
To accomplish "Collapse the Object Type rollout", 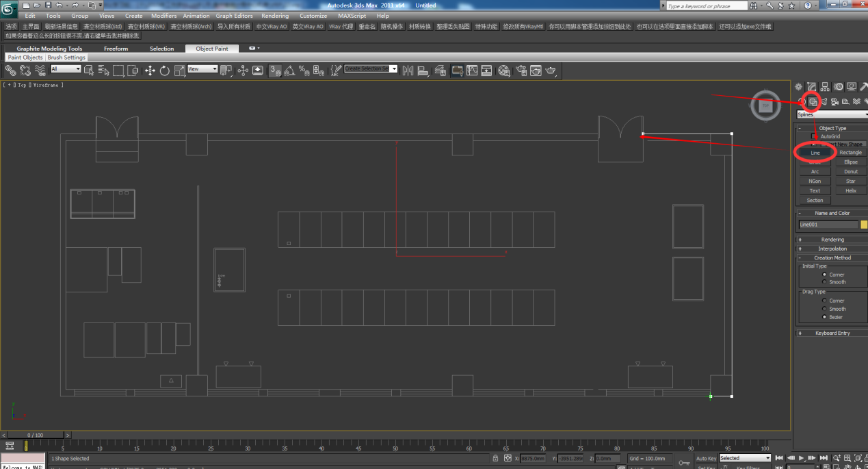I will click(x=832, y=128).
